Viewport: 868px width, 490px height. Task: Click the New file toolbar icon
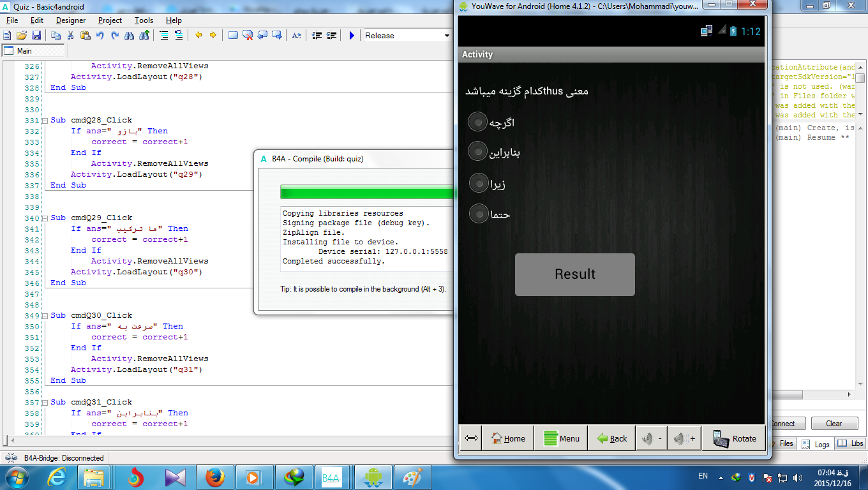point(8,36)
